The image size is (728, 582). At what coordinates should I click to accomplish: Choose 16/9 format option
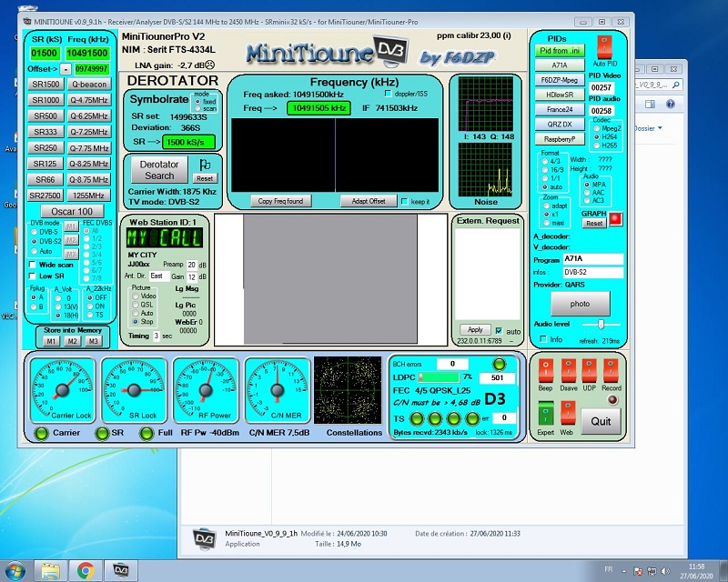544,169
